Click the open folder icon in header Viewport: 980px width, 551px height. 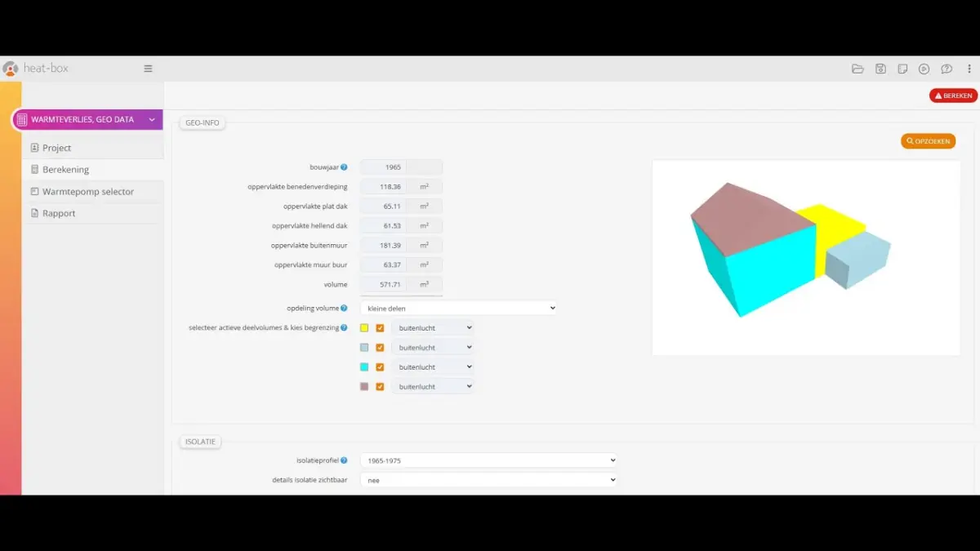pos(857,69)
